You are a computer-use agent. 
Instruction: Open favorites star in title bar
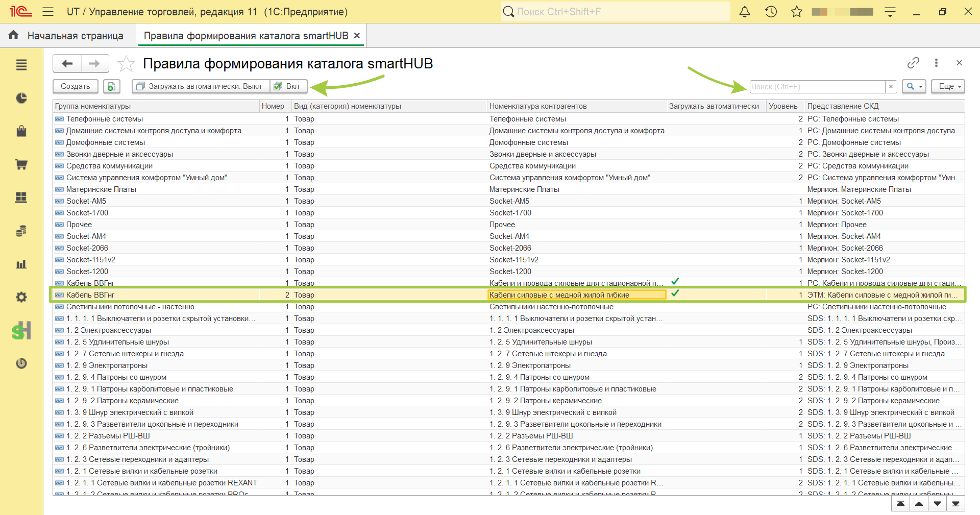[797, 12]
